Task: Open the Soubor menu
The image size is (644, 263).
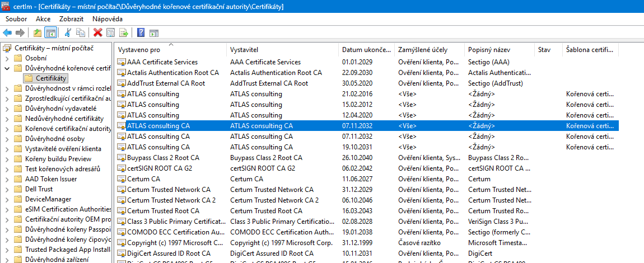Action: (x=16, y=19)
